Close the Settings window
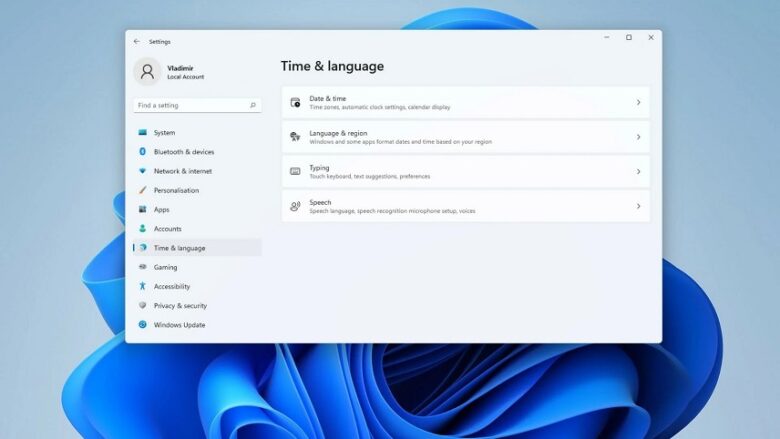This screenshot has height=439, width=780. [x=651, y=37]
